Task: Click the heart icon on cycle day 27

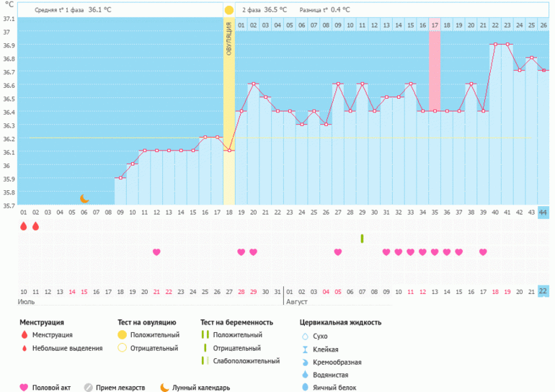Action: pyautogui.click(x=338, y=252)
